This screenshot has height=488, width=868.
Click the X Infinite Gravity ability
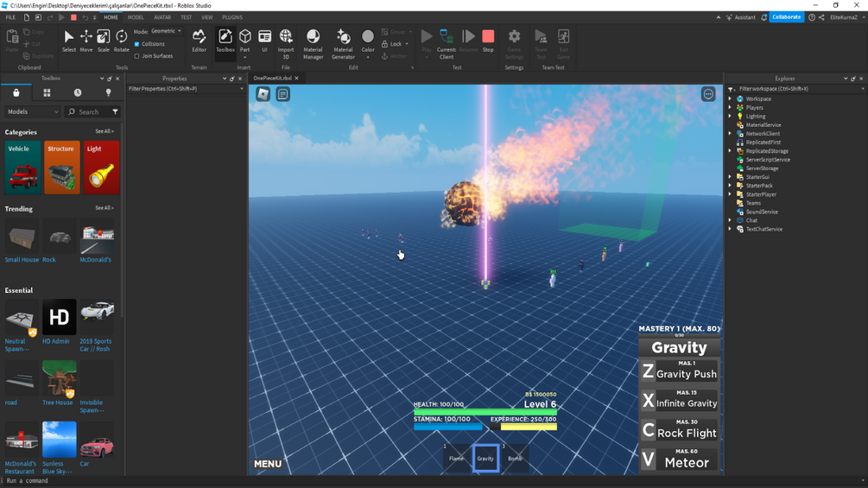(679, 401)
